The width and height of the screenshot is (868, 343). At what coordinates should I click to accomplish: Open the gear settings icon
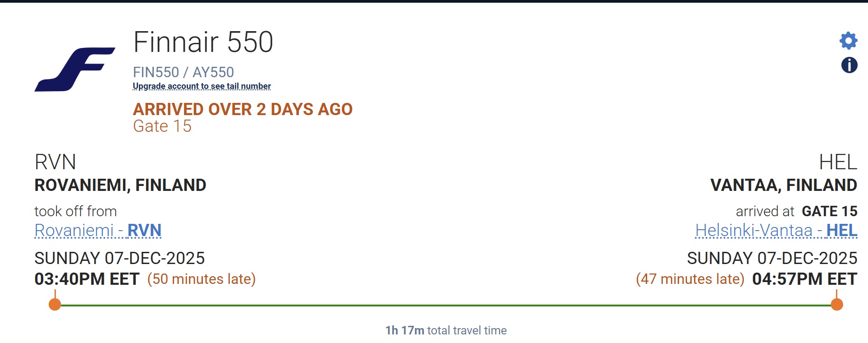(848, 41)
